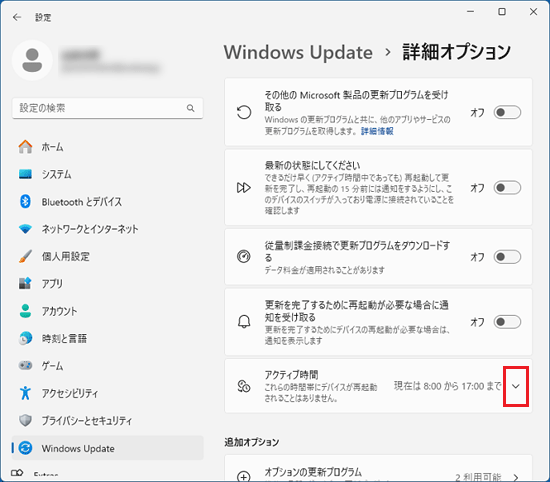Image resolution: width=550 pixels, height=482 pixels.
Task: Select アプリ in the sidebar
Action: (107, 283)
